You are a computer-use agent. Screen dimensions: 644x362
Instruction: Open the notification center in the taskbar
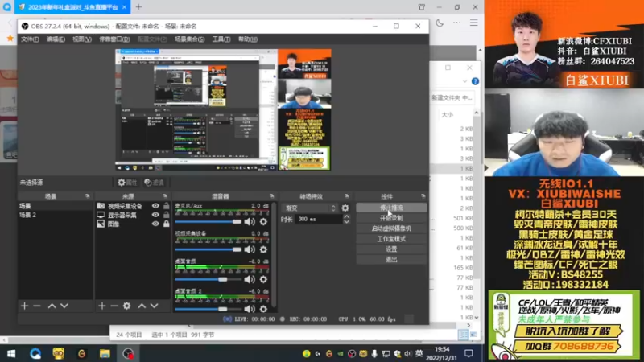[x=469, y=353]
